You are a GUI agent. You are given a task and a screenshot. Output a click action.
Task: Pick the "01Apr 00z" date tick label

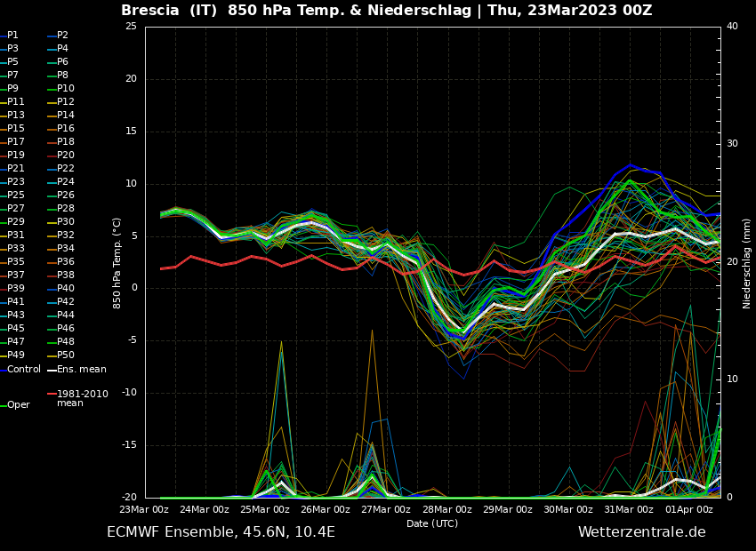coord(690,509)
